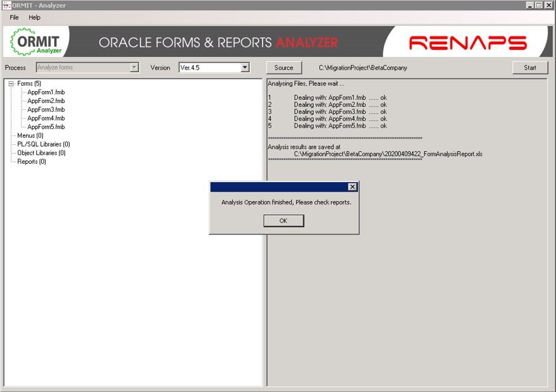
Task: Click 'Analysis Operation finished' dialog message
Action: [x=287, y=202]
